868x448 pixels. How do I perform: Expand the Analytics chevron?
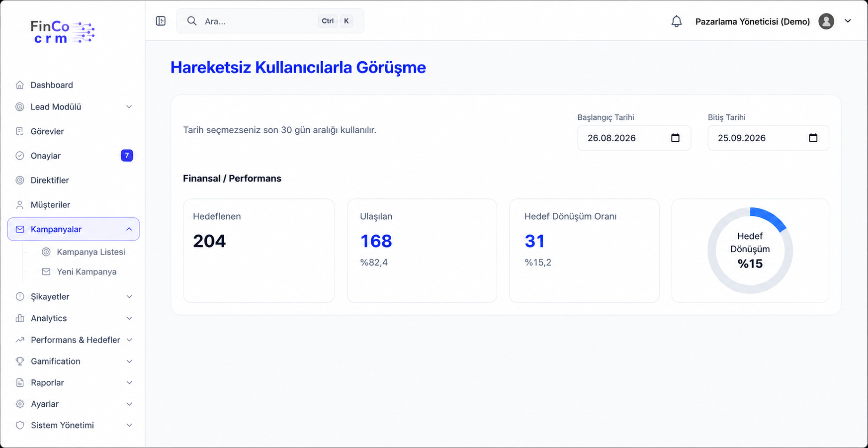129,318
